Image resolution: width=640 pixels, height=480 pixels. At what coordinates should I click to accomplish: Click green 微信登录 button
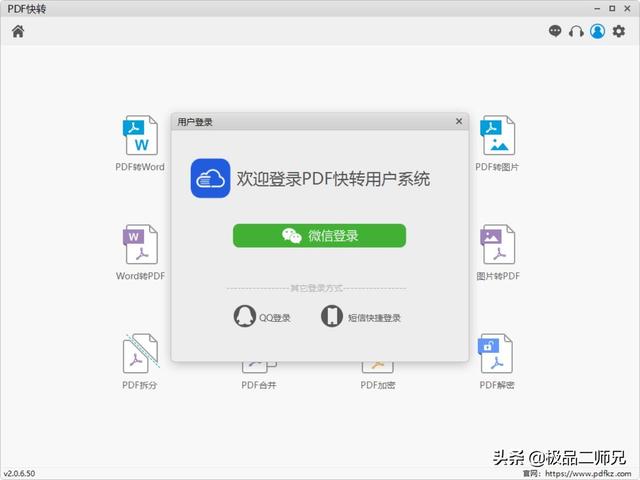tap(319, 236)
